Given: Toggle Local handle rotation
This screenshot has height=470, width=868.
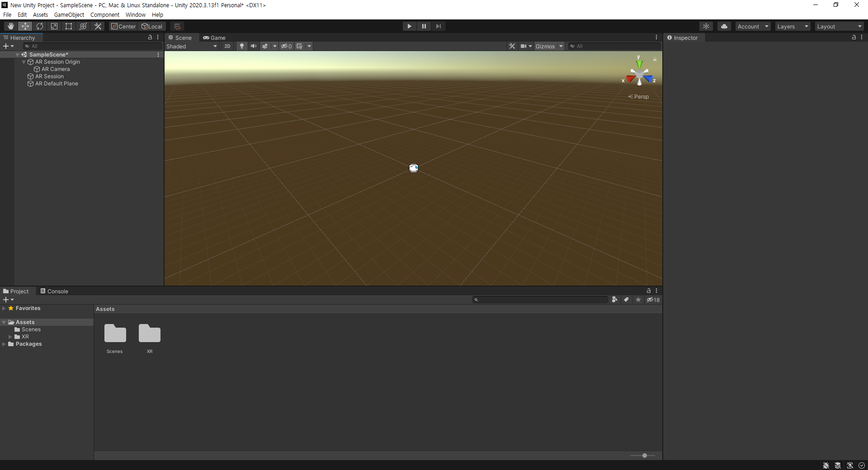Looking at the screenshot, I should point(152,26).
